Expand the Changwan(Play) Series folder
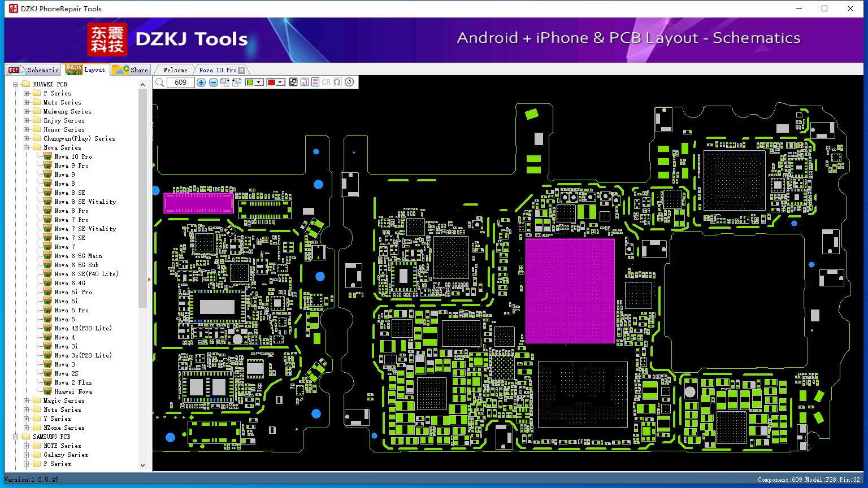Viewport: 868px width, 488px height. click(26, 138)
